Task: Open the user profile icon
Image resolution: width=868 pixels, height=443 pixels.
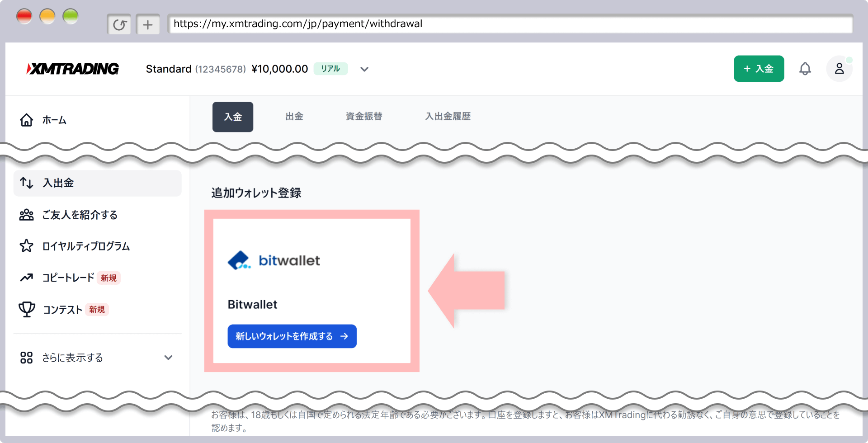Action: pyautogui.click(x=839, y=69)
